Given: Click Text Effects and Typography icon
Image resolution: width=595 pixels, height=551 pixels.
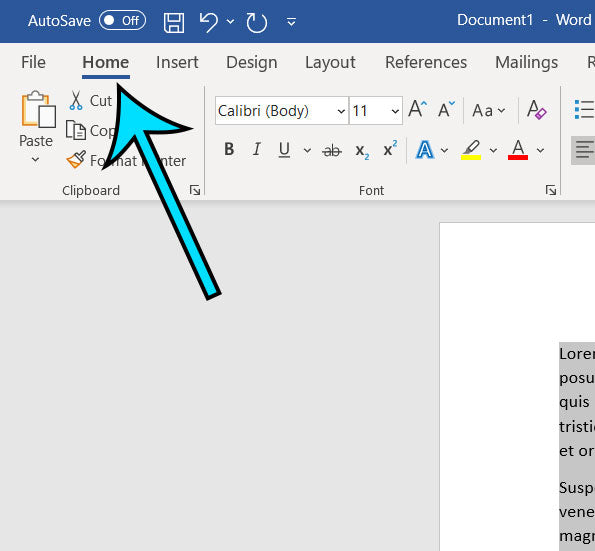Looking at the screenshot, I should click(x=425, y=150).
